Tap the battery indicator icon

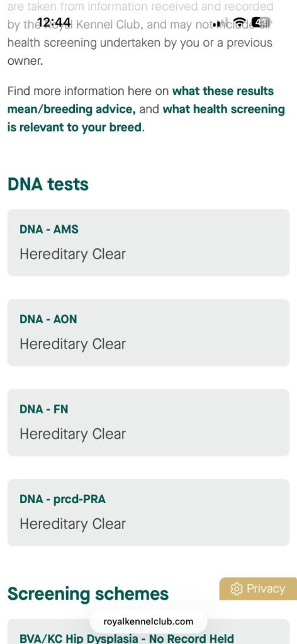pos(260,21)
